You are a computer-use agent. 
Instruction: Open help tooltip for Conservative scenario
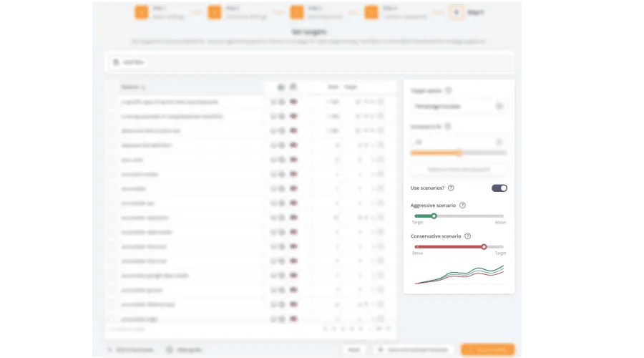point(467,236)
